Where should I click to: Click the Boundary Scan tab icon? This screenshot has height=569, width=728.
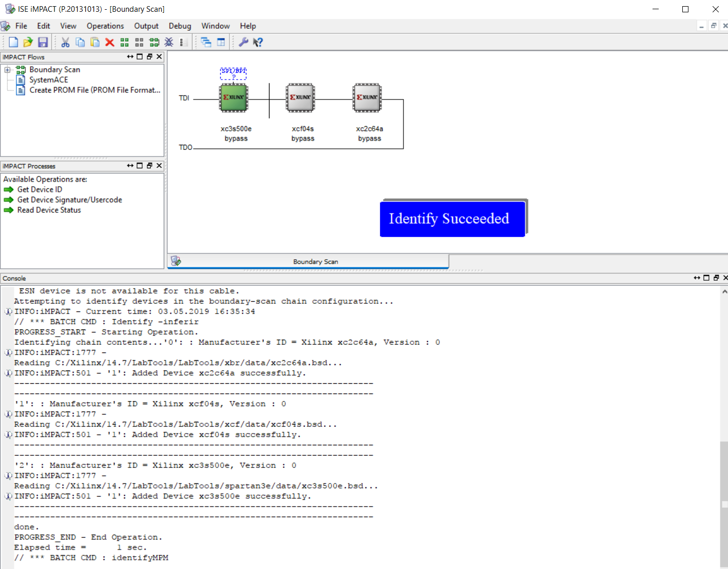tap(176, 261)
